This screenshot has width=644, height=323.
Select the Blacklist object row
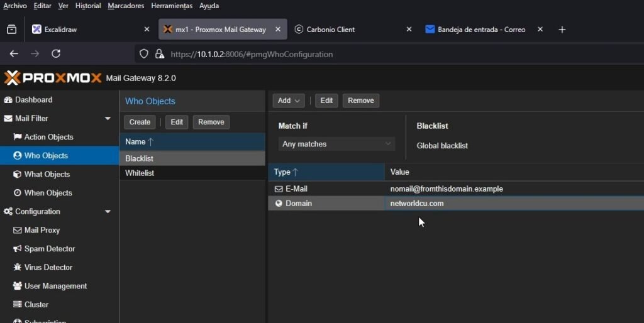(192, 158)
